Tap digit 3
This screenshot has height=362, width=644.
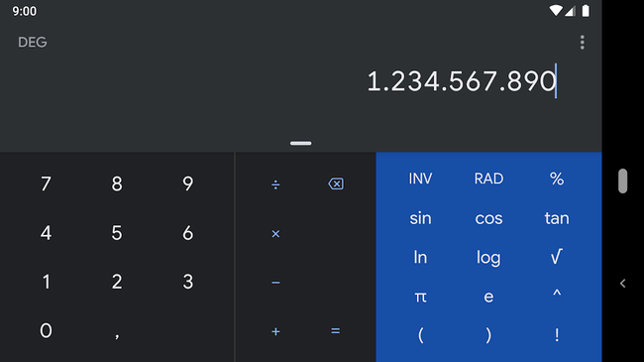tap(187, 282)
